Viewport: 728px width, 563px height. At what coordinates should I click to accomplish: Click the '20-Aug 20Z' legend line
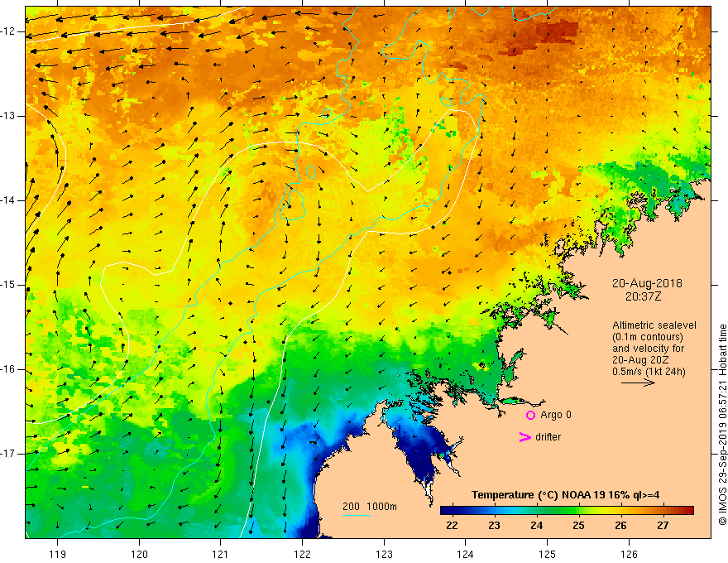642,360
